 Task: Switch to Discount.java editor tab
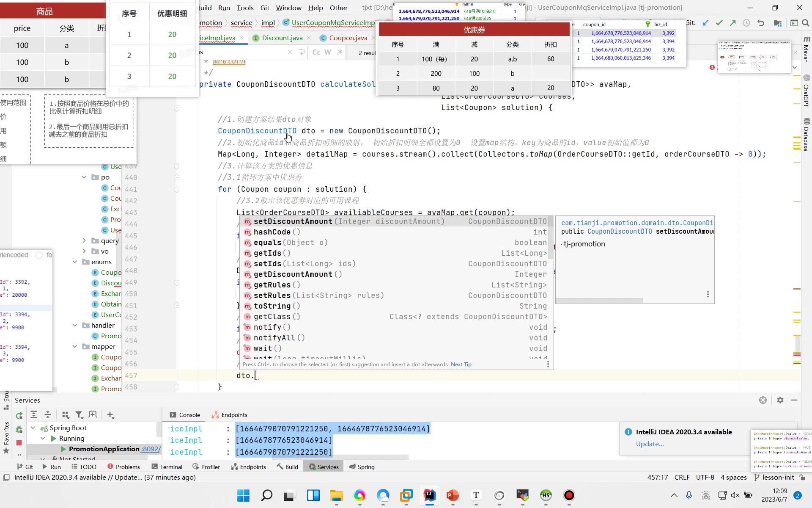coord(282,38)
